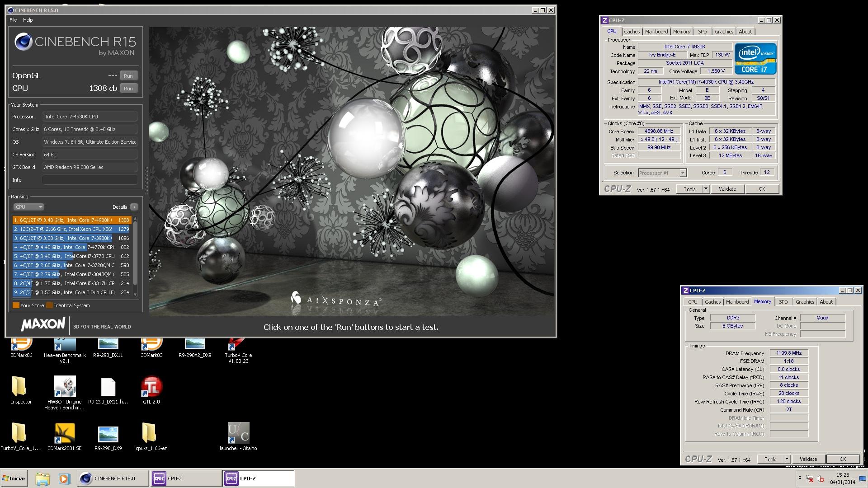Switch to the first CPU-Z taskbar button
Screen dimensions: 868x488
point(185,479)
